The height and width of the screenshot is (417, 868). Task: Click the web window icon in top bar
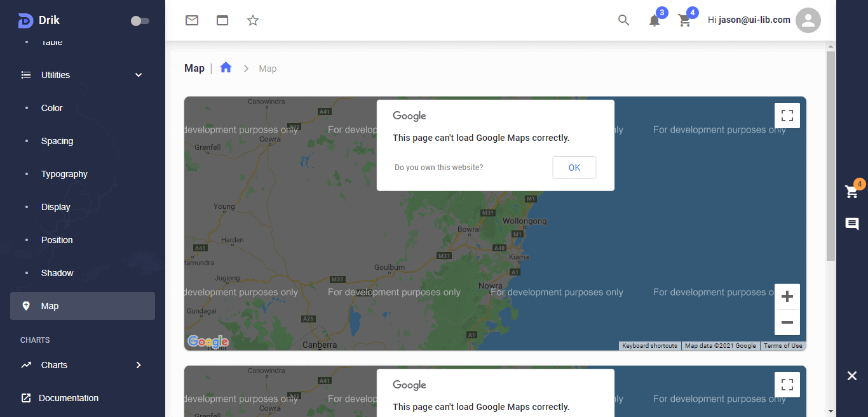[222, 20]
